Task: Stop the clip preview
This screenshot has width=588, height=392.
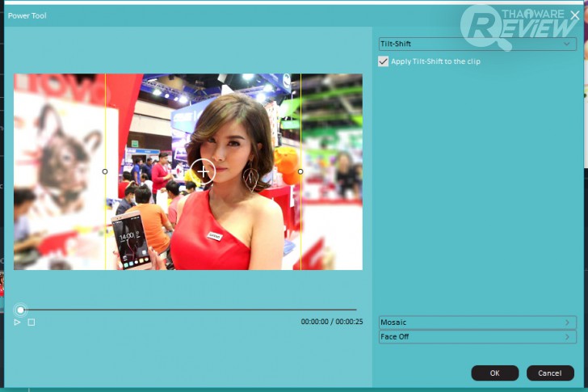Action: pos(31,322)
